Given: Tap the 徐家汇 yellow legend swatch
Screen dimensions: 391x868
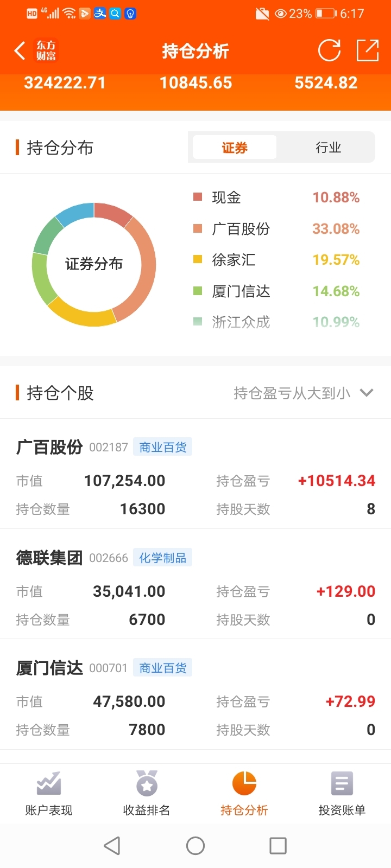Looking at the screenshot, I should pos(198,259).
